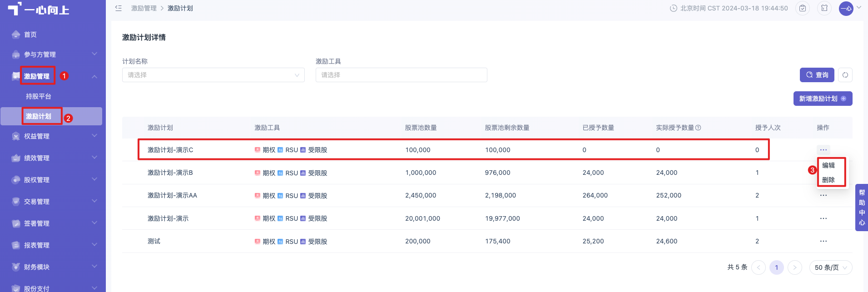Click the 测试 plan name
The height and width of the screenshot is (292, 868).
coord(154,241)
